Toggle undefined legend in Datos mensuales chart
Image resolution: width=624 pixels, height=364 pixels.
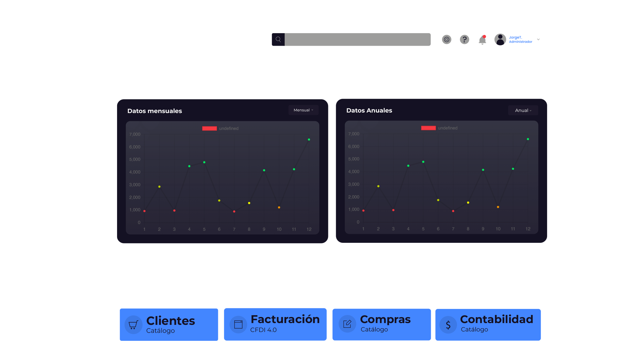coord(229,128)
